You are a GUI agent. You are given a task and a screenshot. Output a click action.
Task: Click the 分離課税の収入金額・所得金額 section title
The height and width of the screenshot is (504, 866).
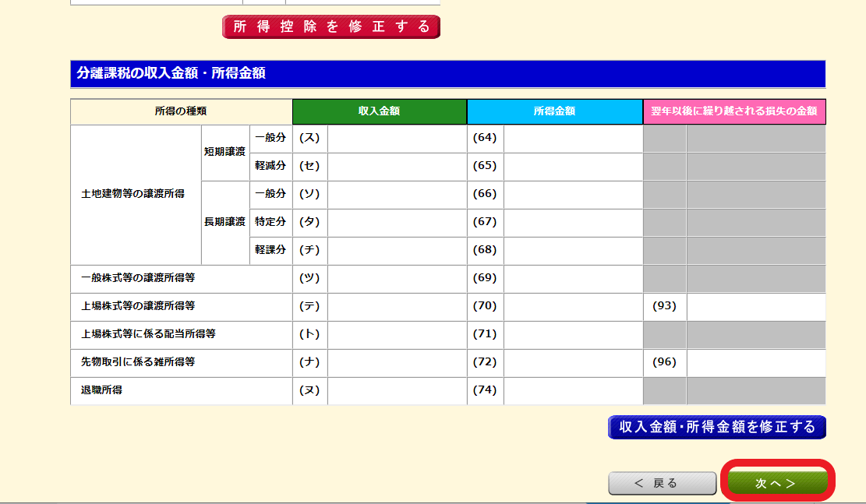tap(171, 73)
